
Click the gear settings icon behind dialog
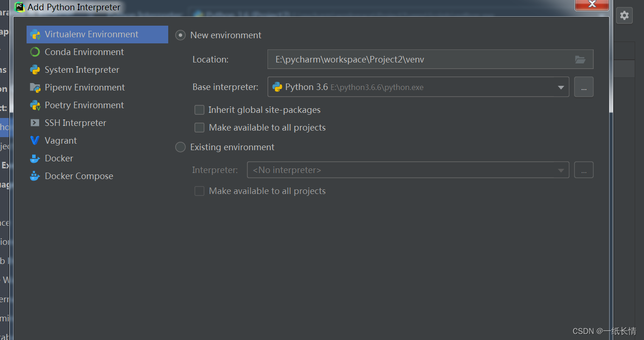[624, 15]
